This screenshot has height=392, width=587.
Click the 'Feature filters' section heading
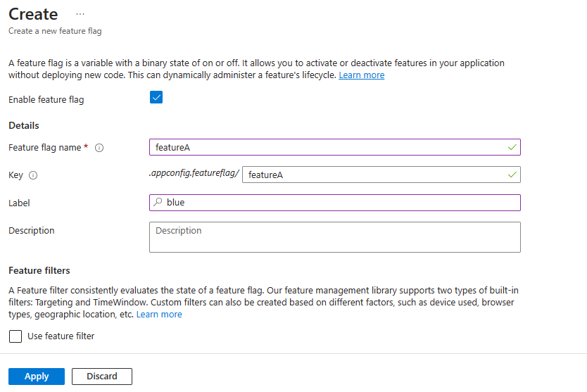[x=39, y=270]
